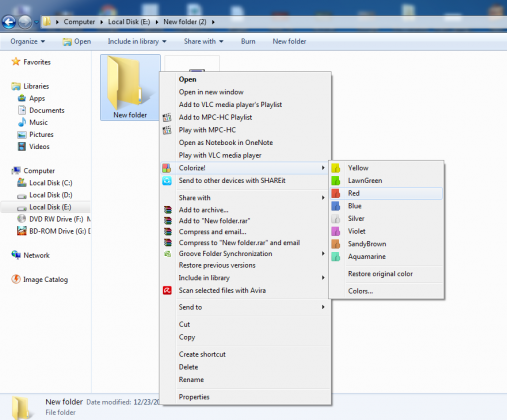
Task: Click the Image Catalog icon in sidebar
Action: tap(16, 279)
